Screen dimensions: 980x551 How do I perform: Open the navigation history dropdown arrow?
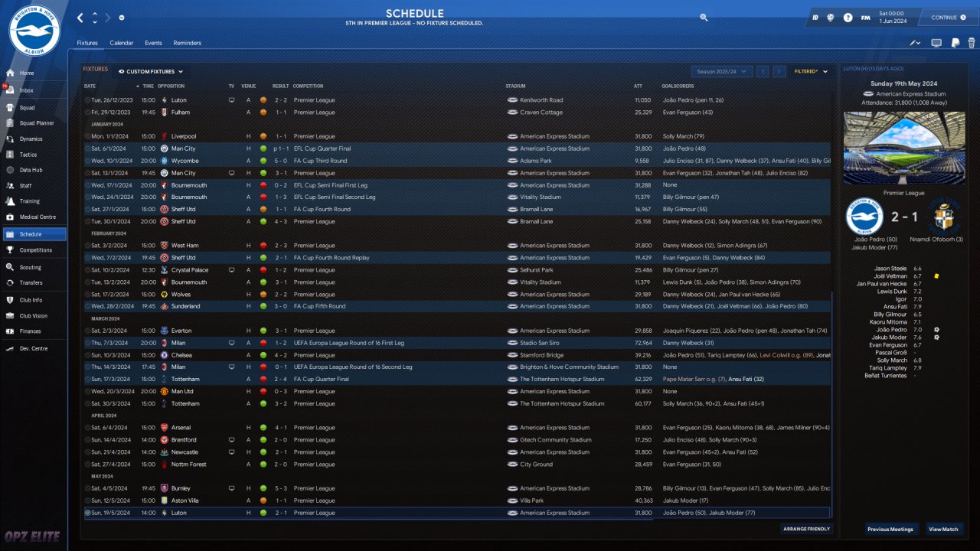pos(122,18)
